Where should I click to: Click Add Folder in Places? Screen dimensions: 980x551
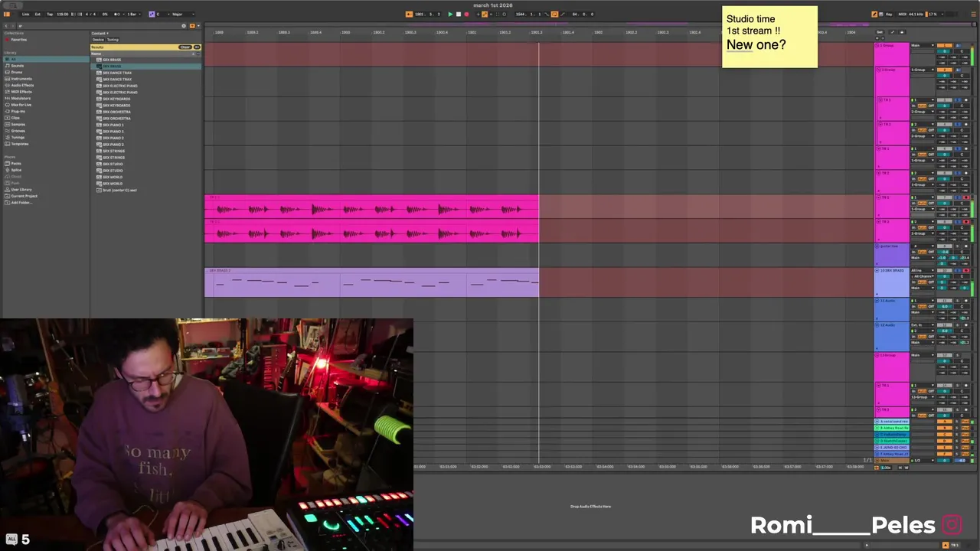21,202
